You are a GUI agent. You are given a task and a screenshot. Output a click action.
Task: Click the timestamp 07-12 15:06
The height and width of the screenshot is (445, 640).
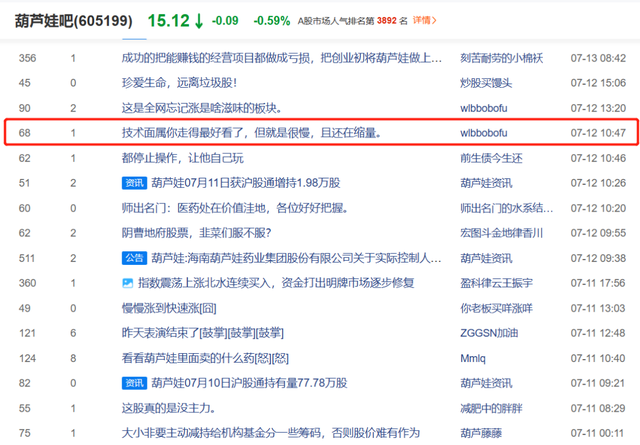[x=598, y=83]
